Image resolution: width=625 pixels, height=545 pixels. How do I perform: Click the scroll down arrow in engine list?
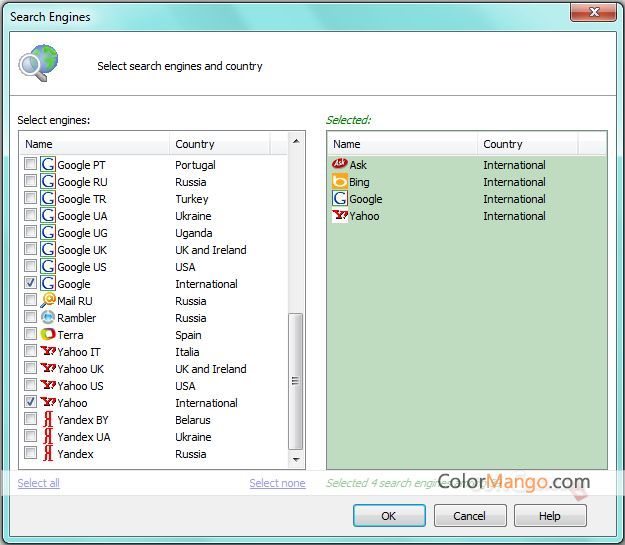click(296, 460)
